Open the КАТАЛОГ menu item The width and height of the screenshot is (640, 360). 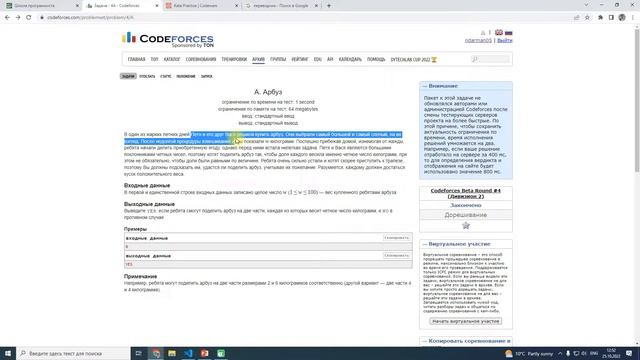click(x=172, y=60)
